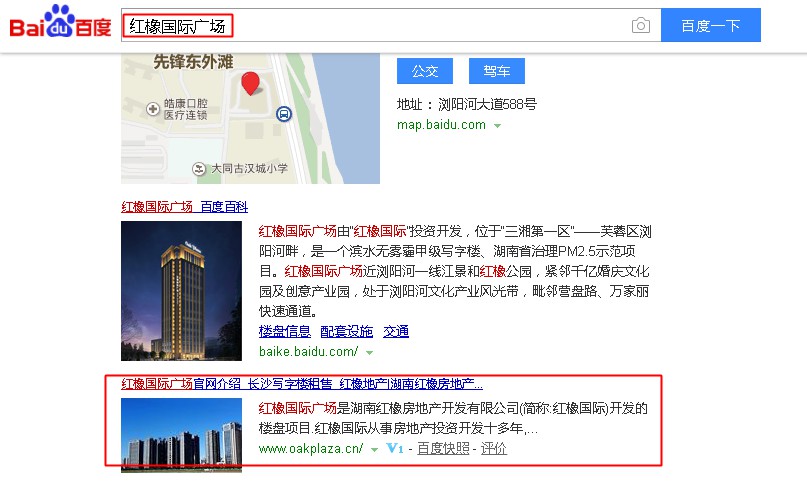The width and height of the screenshot is (807, 481).
Task: Click the 公交 transit button
Action: tap(425, 71)
